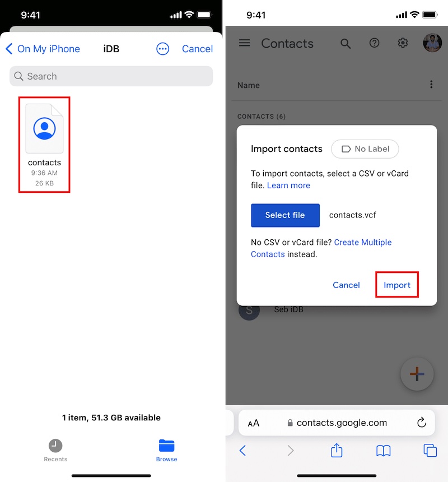The height and width of the screenshot is (482, 448).
Task: Confirm with the Import button
Action: (x=396, y=285)
